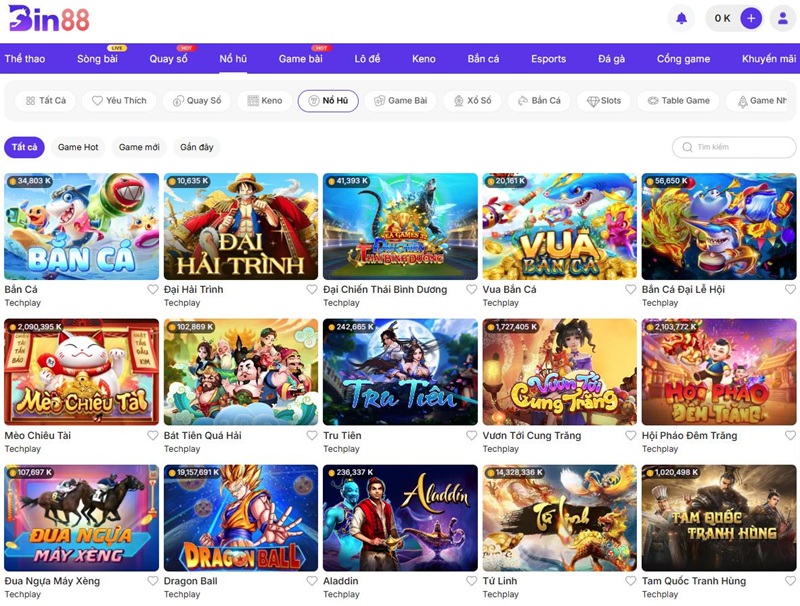Image resolution: width=800 pixels, height=606 pixels.
Task: Open Lô đề menu item
Action: pos(367,59)
